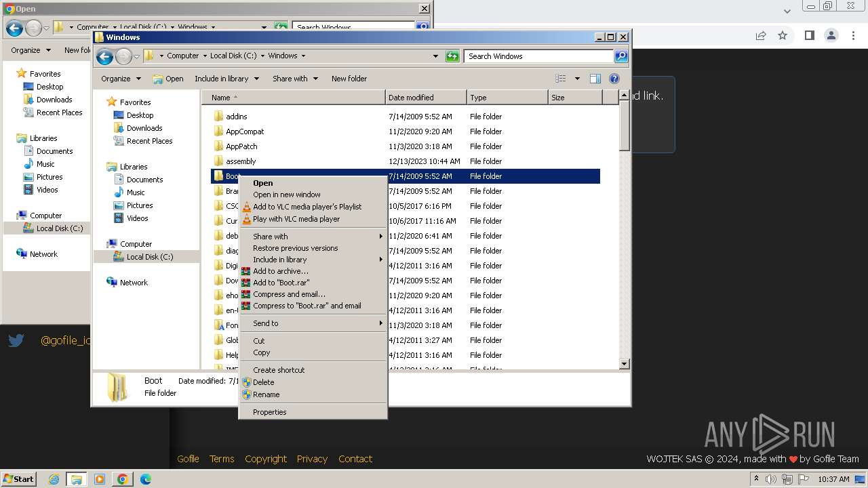Click the volume icon in system tray
Screen dimensions: 868x488
771,479
